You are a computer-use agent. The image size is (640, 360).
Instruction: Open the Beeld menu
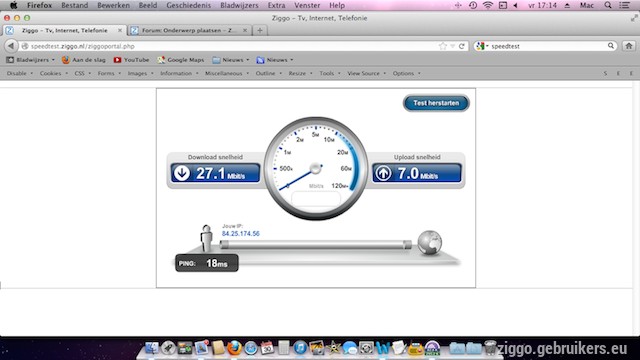(x=148, y=5)
